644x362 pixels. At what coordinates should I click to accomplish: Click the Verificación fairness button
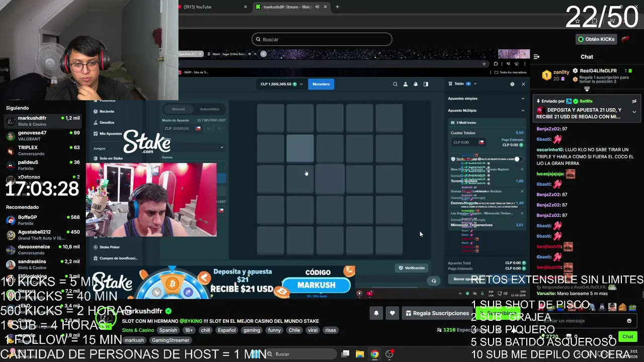(412, 268)
